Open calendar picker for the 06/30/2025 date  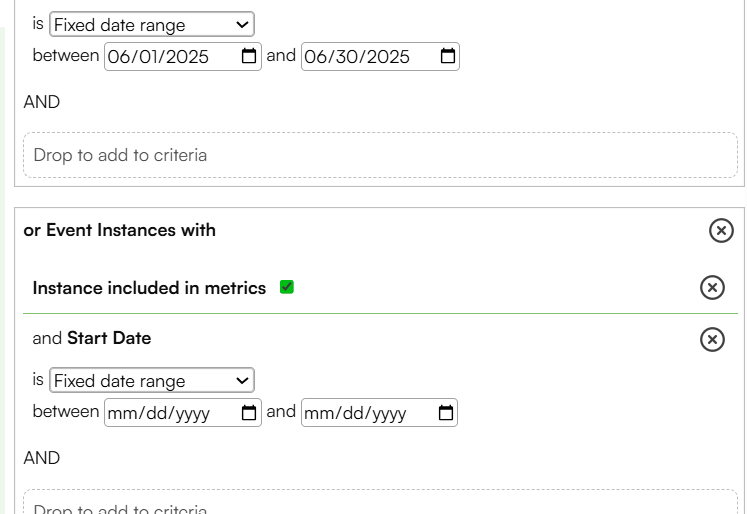pyautogui.click(x=447, y=56)
